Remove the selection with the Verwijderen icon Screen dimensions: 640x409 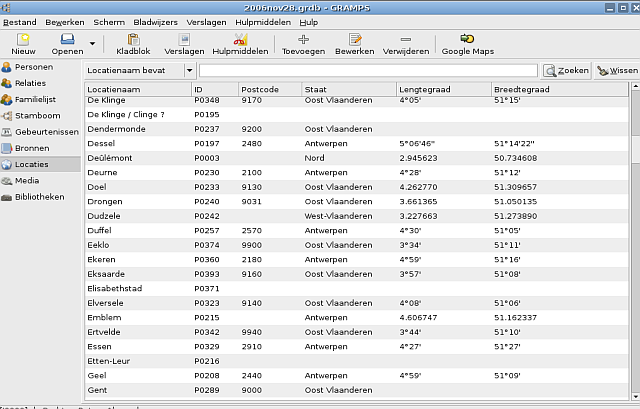point(406,43)
